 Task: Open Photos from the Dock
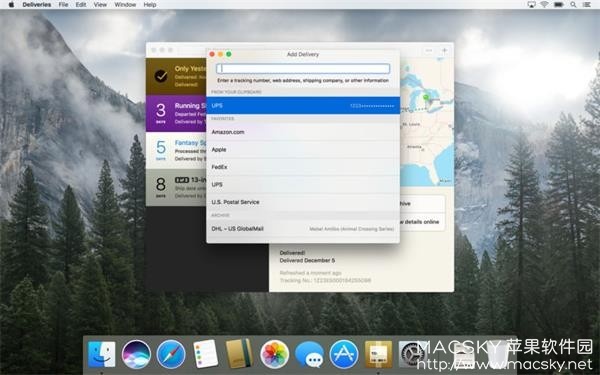pyautogui.click(x=274, y=354)
